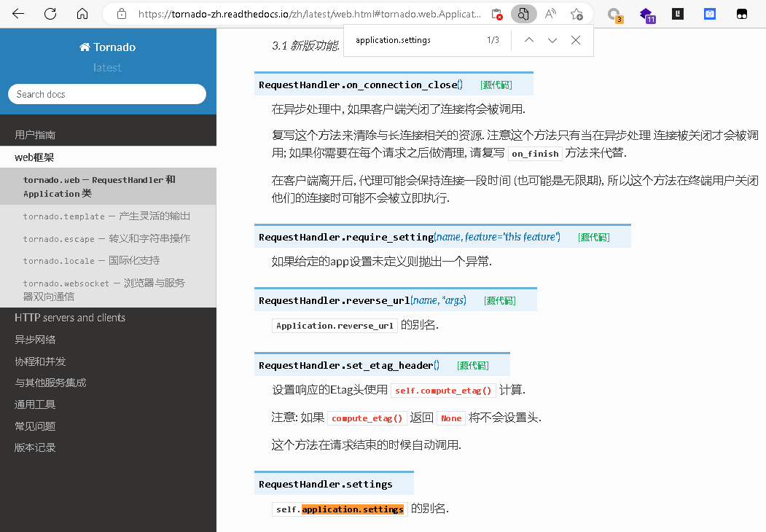Click RequestHandler.require_setting signature heading
Viewport: 766px width, 532px height.
[410, 238]
